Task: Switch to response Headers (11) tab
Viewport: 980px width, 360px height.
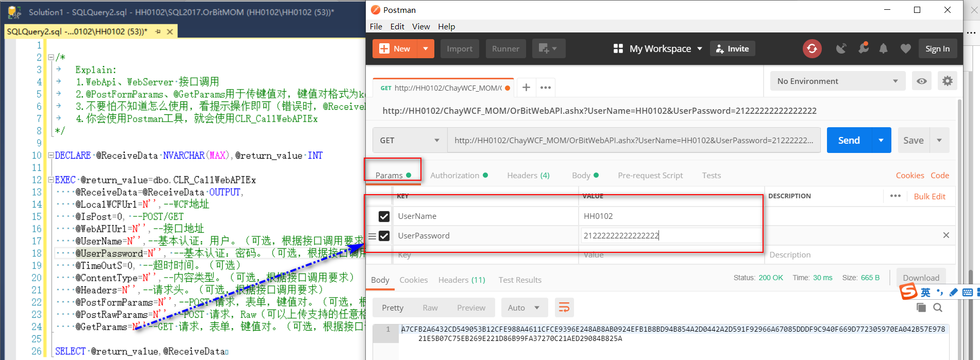Action: [462, 280]
